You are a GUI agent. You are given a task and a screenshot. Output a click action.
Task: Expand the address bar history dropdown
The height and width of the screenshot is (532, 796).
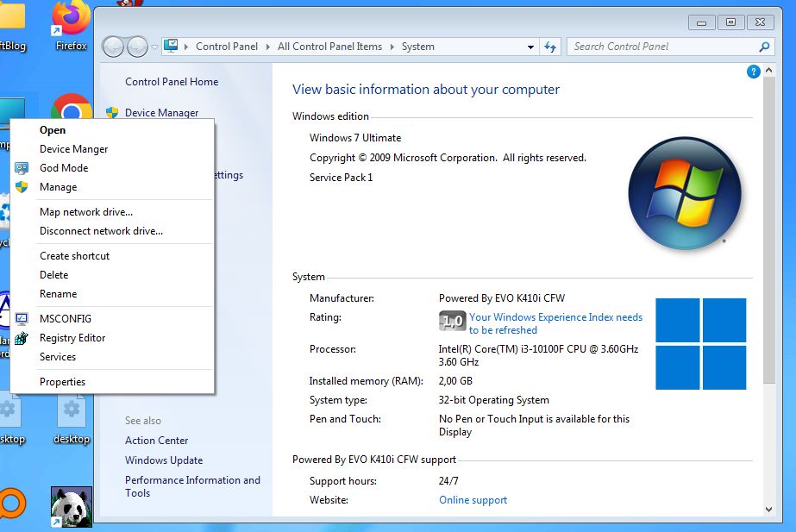tap(530, 47)
